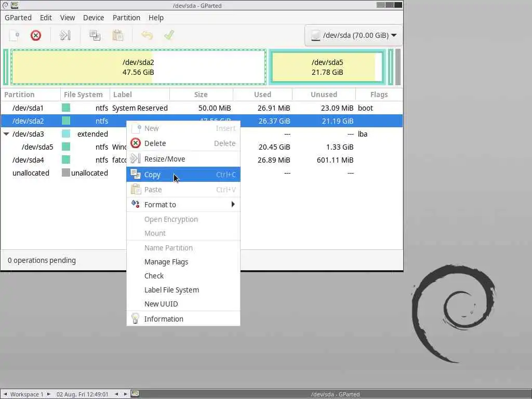Select the /dev/sda2 block in disk graphic
The image size is (532, 399).
click(x=138, y=67)
